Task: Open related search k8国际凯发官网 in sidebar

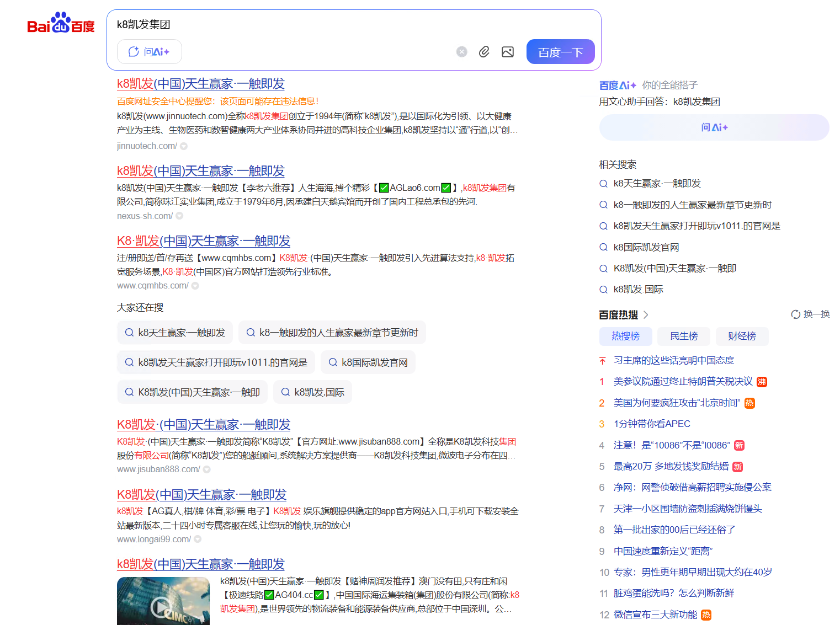Action: (x=646, y=248)
